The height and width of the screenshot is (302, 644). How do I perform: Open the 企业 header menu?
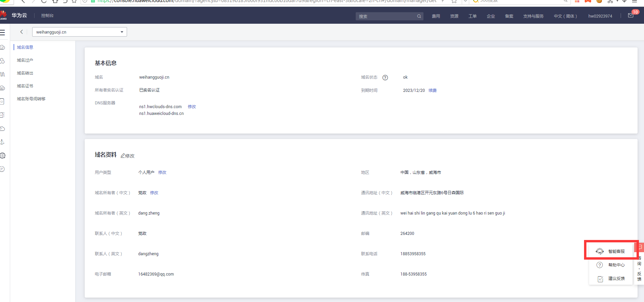tap(491, 16)
